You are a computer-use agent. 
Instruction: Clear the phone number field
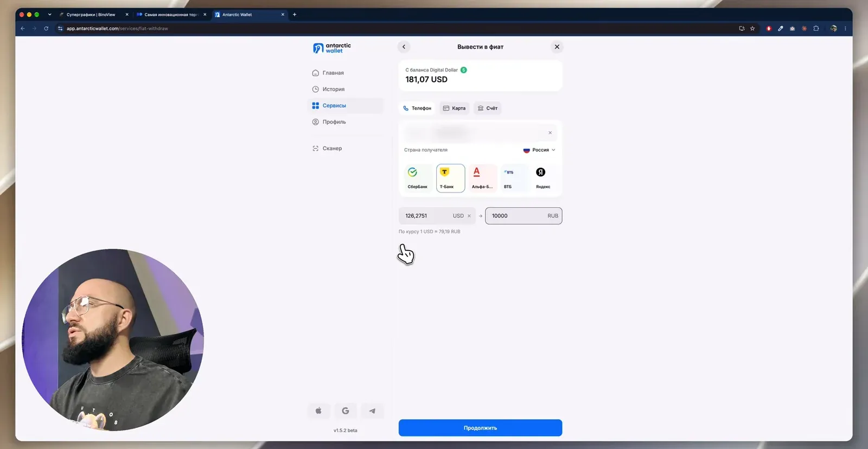click(550, 133)
